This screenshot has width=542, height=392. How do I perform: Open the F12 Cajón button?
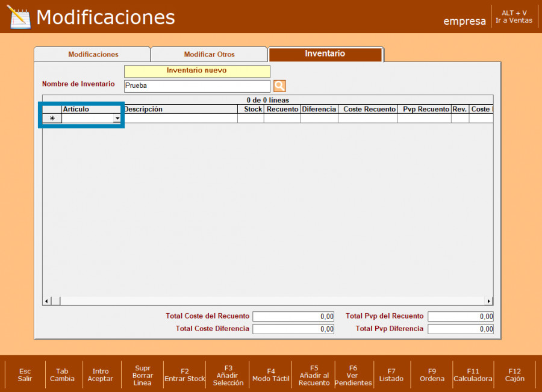[514, 375]
